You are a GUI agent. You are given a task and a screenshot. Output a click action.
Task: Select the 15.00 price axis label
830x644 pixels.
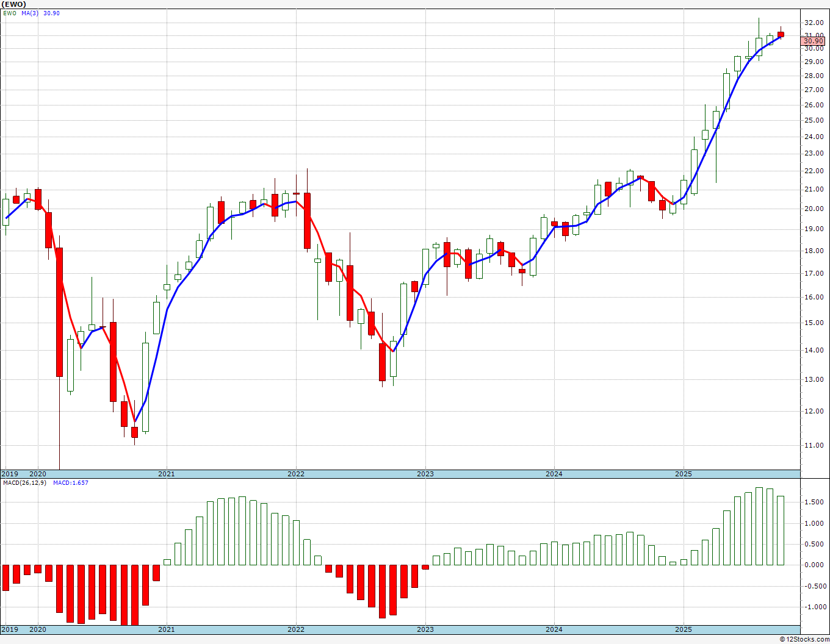click(814, 323)
